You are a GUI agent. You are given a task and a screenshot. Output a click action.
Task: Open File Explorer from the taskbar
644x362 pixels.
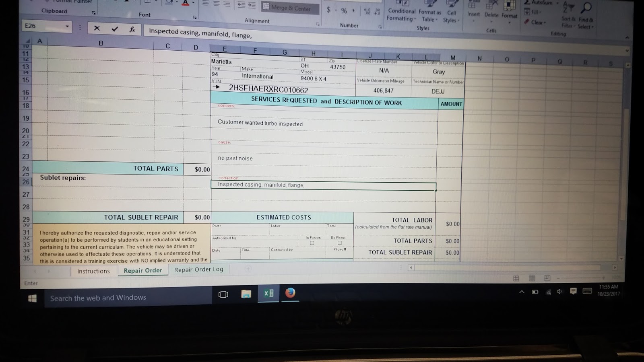(x=246, y=294)
